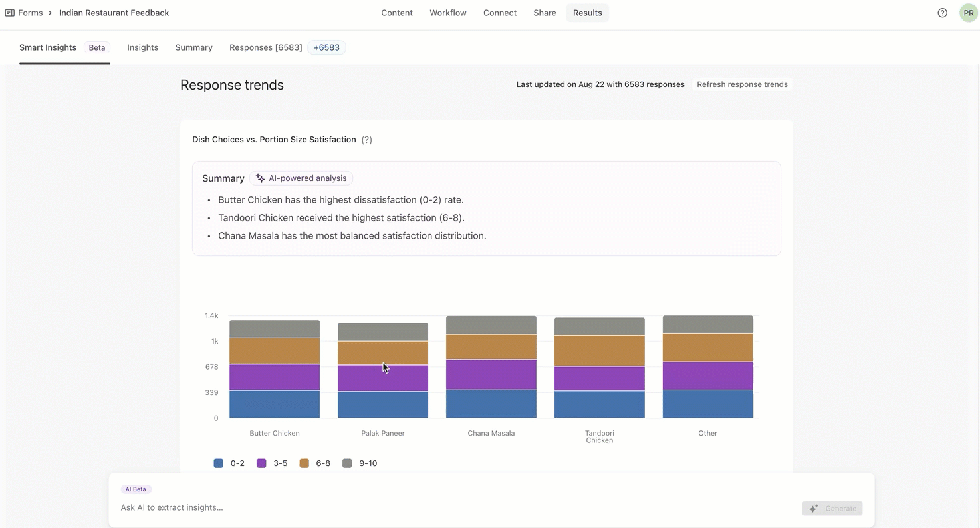Click the +6583 new responses badge

pyautogui.click(x=326, y=47)
